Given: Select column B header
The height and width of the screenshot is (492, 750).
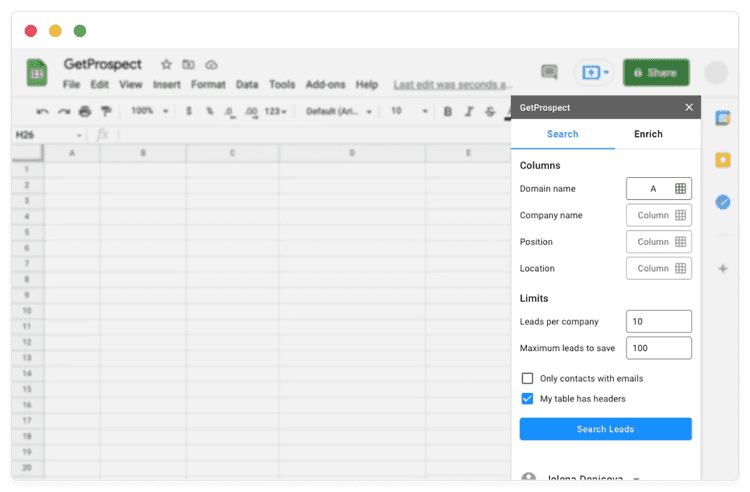Looking at the screenshot, I should click(143, 153).
